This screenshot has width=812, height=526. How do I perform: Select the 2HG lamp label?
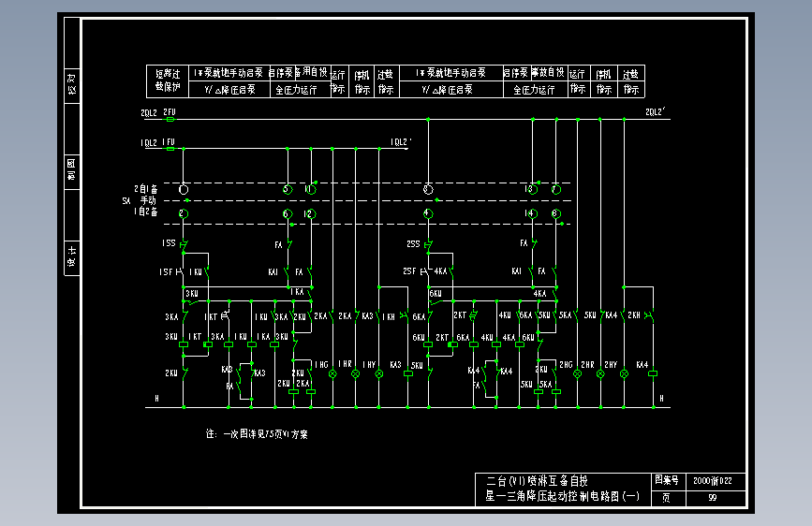pyautogui.click(x=566, y=365)
